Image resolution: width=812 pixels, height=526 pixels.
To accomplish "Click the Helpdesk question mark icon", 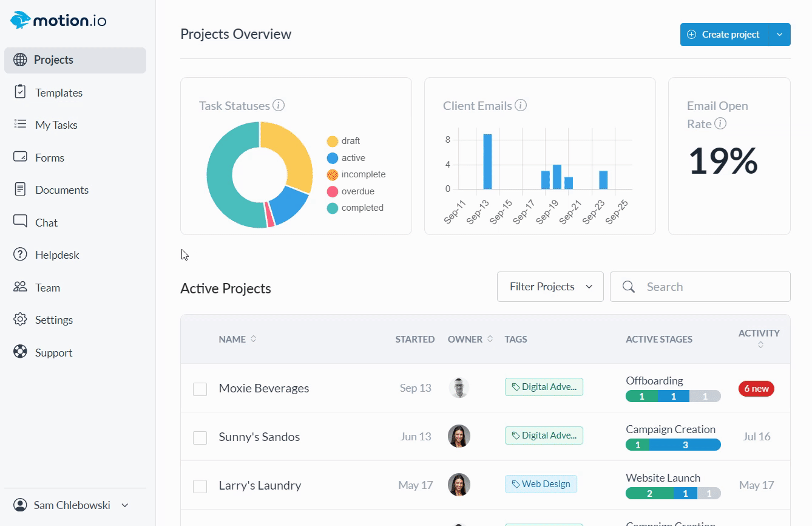I will [x=20, y=254].
